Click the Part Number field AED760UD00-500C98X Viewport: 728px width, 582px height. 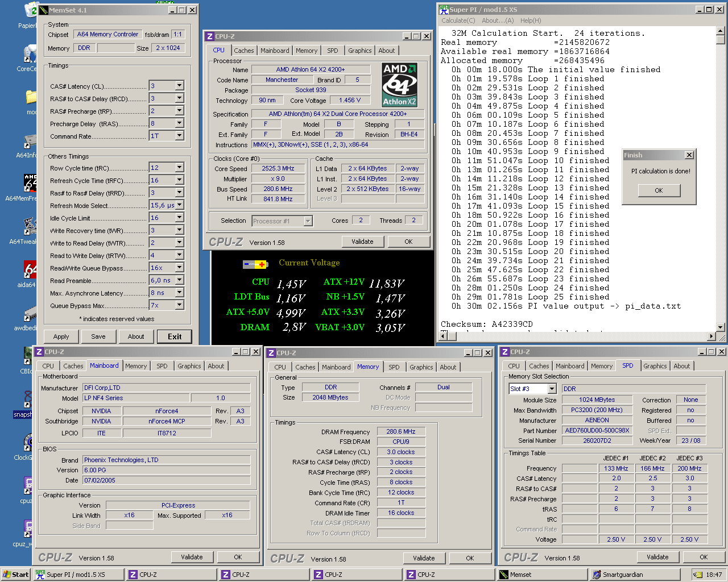597,430
